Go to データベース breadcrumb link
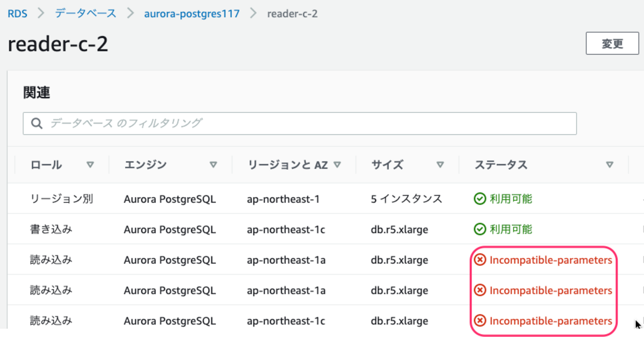The width and height of the screenshot is (644, 337). point(86,13)
